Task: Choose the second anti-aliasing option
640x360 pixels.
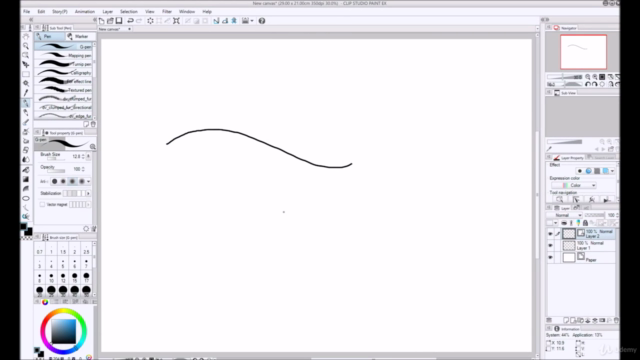Action: pos(63,181)
